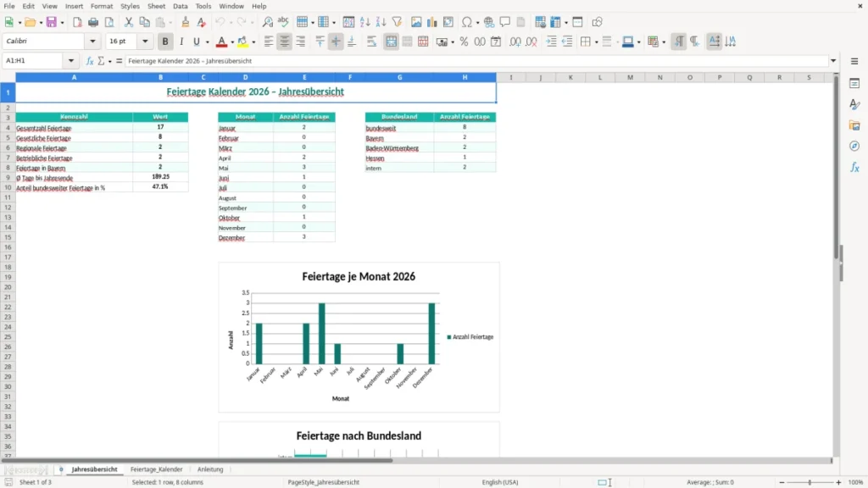
Task: Toggle Center Horizontally alignment
Action: tap(285, 42)
